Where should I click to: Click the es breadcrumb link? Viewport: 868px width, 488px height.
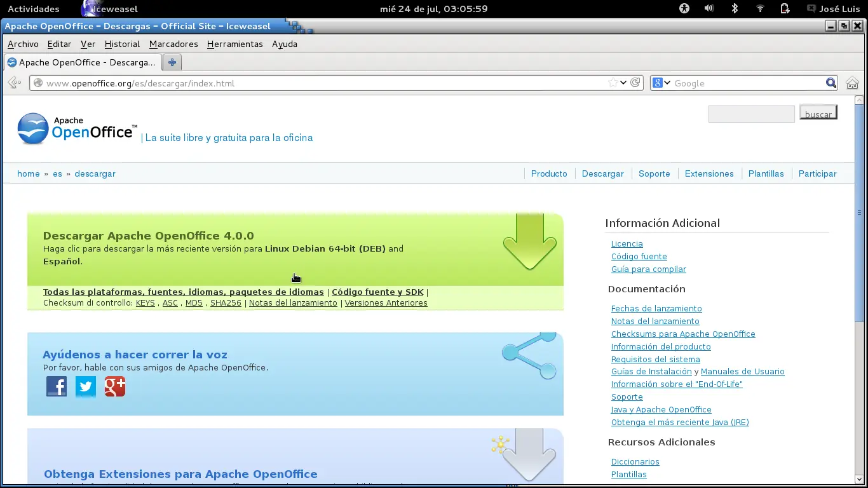57,173
